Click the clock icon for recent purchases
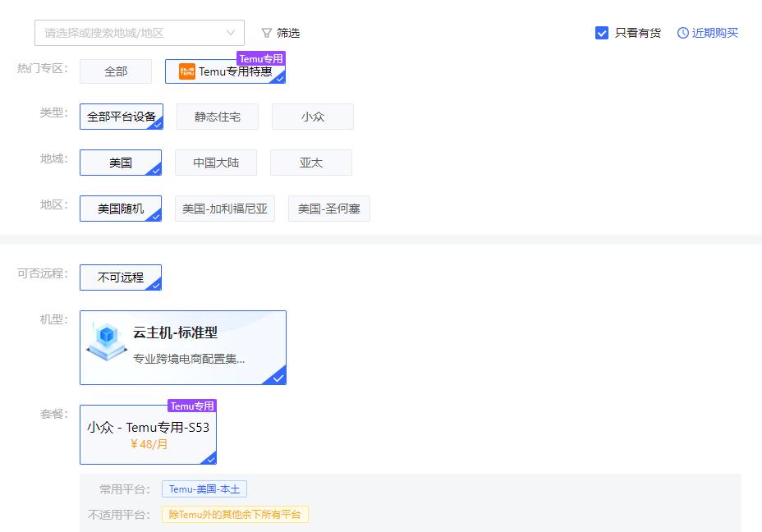The width and height of the screenshot is (762, 532). click(x=683, y=33)
